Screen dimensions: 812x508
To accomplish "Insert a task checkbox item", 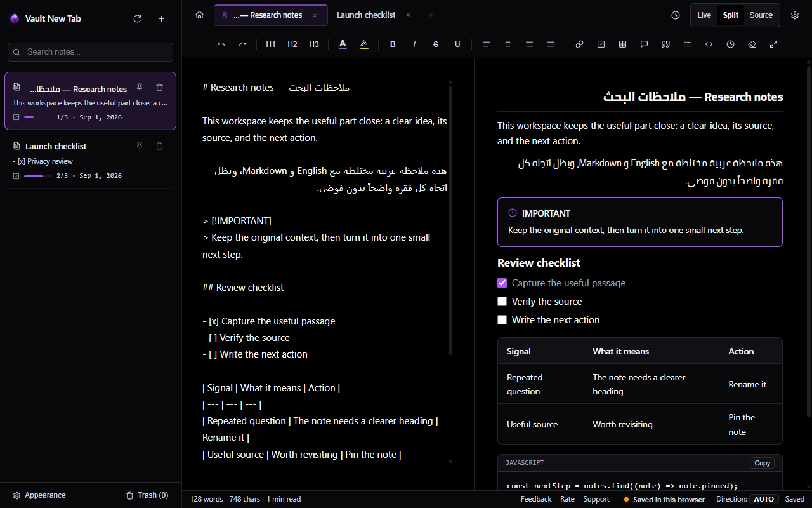I will [601, 44].
